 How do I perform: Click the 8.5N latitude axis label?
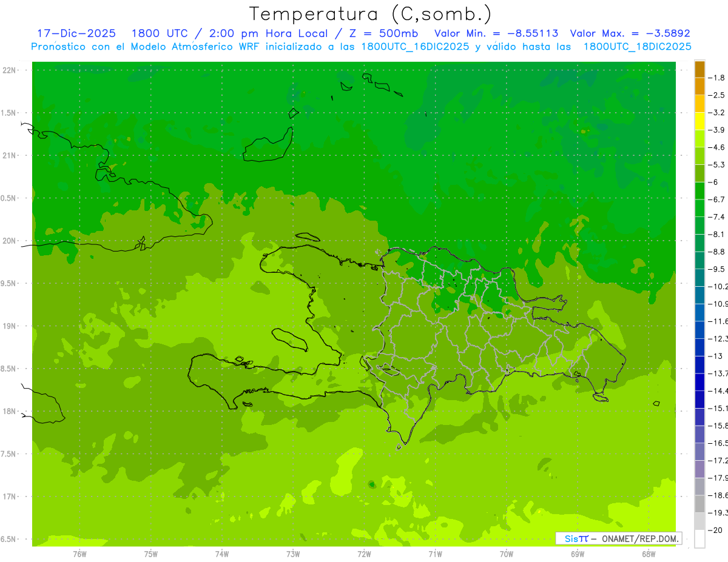pos(8,369)
